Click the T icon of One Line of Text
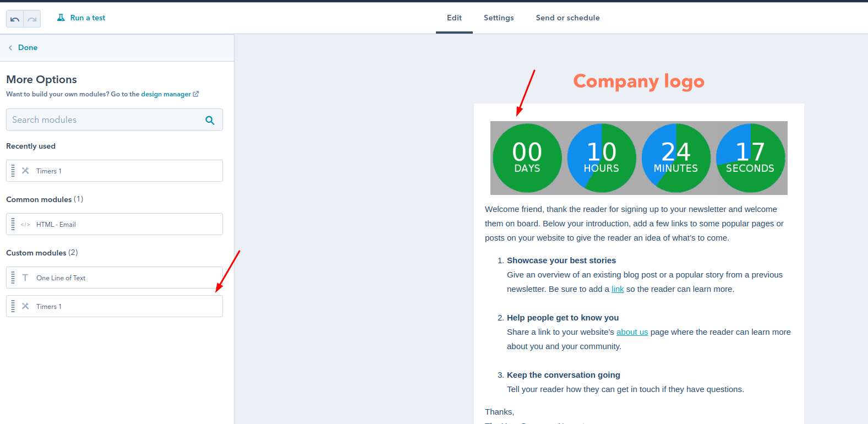The height and width of the screenshot is (424, 868). coord(25,278)
